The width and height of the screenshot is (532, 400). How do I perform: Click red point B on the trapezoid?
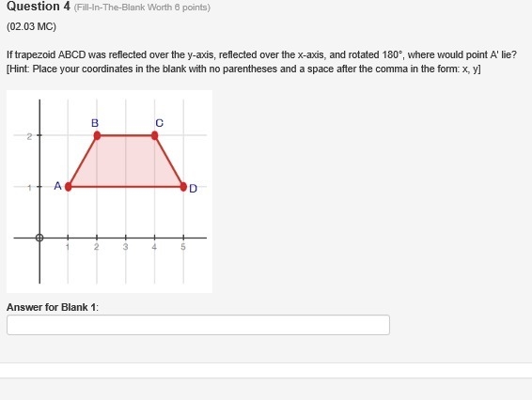point(97,135)
